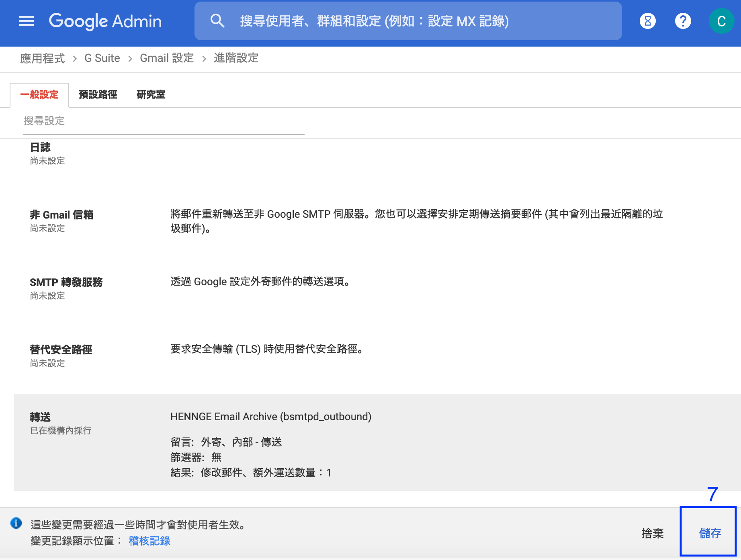Click 進階設定 breadcrumb
This screenshot has height=560, width=741.
click(236, 58)
